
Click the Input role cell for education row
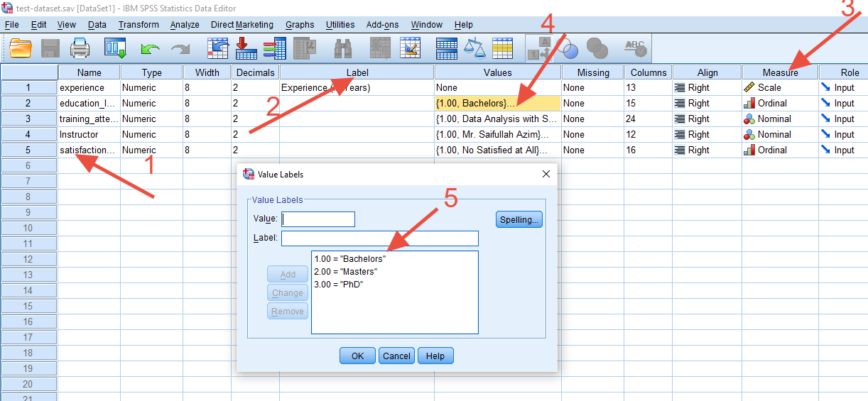(843, 104)
